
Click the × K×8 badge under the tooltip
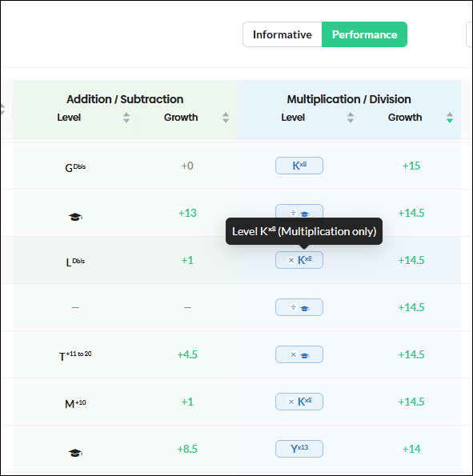tap(299, 260)
